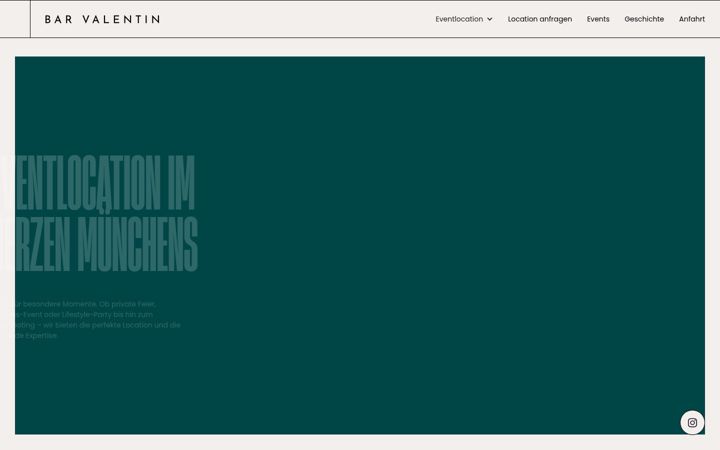Click the Eventlocation im Herzen Münchens heading
The width and height of the screenshot is (720, 450).
100,214
